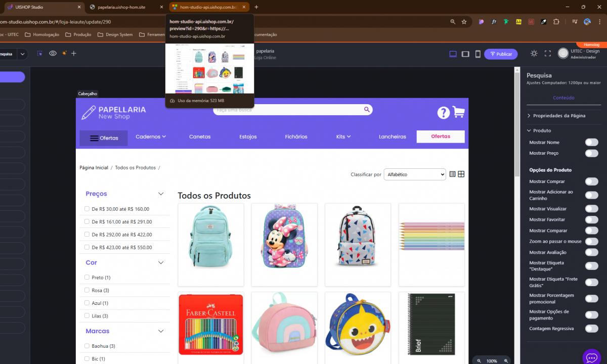Click the help question mark icon

click(443, 113)
